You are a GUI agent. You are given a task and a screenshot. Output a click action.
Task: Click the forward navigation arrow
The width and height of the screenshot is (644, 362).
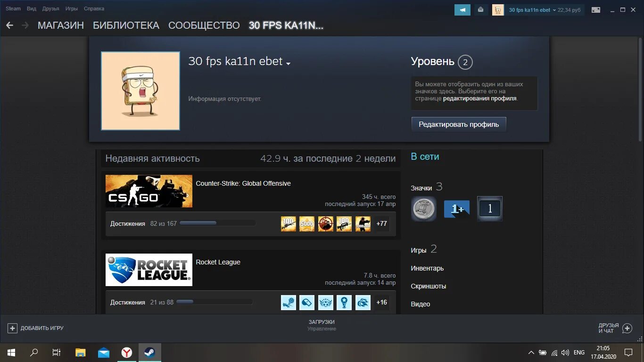point(25,25)
